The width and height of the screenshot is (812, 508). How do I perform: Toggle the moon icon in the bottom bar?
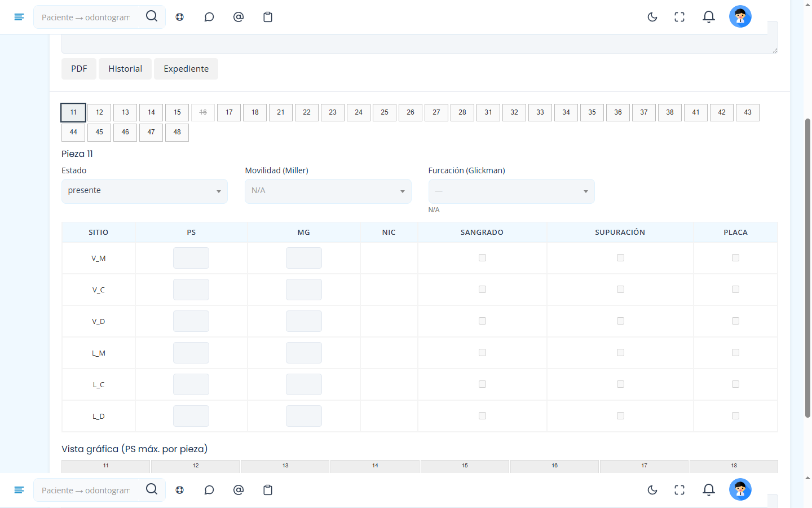point(652,490)
